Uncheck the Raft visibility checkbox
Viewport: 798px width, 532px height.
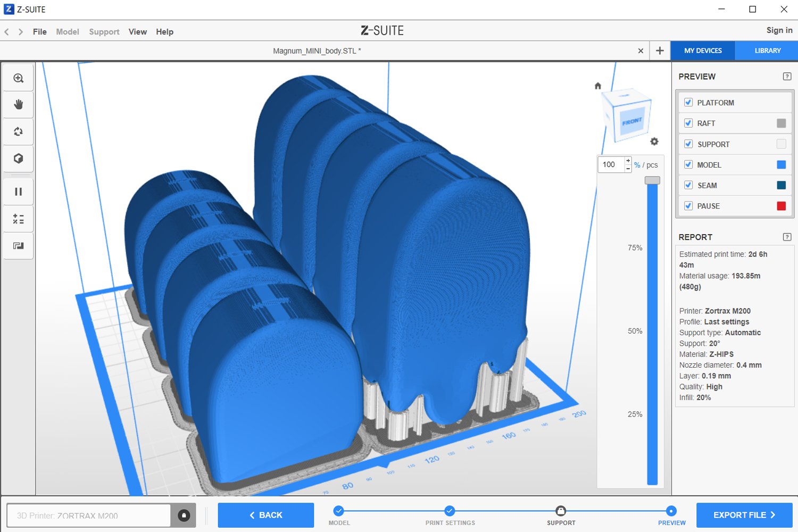[x=688, y=123]
